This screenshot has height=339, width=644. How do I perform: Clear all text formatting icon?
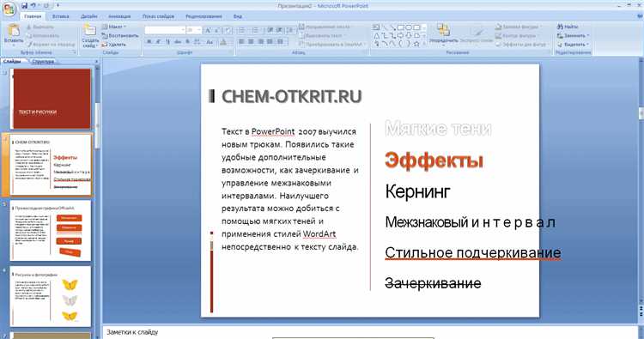pos(228,30)
